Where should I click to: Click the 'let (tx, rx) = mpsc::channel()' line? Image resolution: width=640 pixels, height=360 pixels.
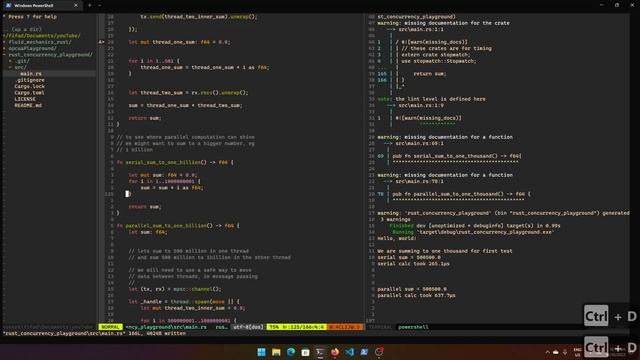175,289
